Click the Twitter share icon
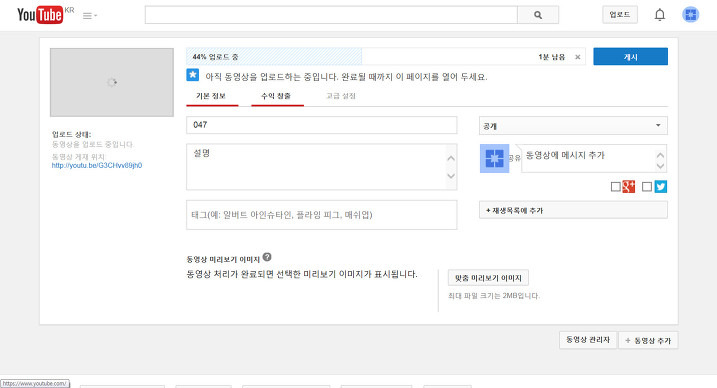Image resolution: width=717 pixels, height=388 pixels. tap(660, 186)
